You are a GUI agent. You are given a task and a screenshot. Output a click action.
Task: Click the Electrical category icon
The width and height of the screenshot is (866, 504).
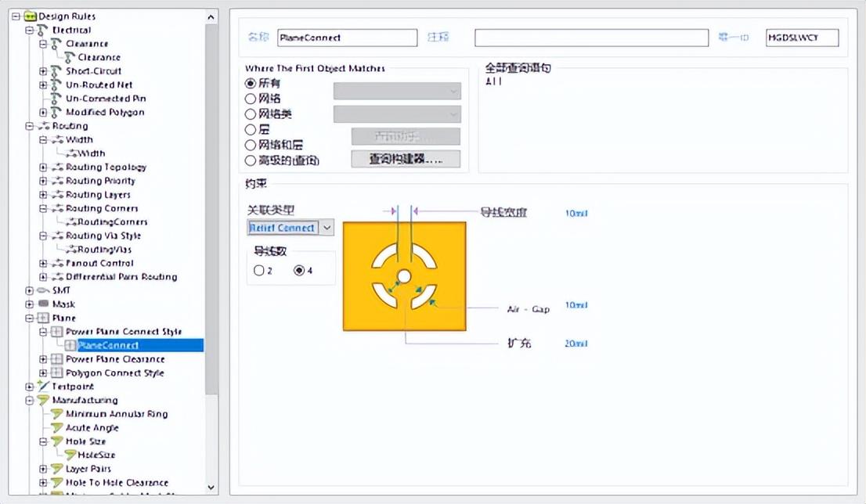coord(42,31)
